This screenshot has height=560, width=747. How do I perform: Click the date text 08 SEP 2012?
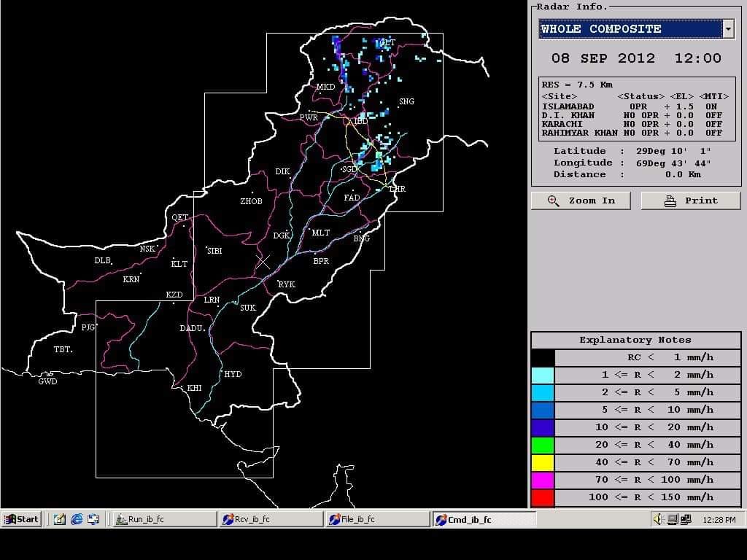point(603,58)
